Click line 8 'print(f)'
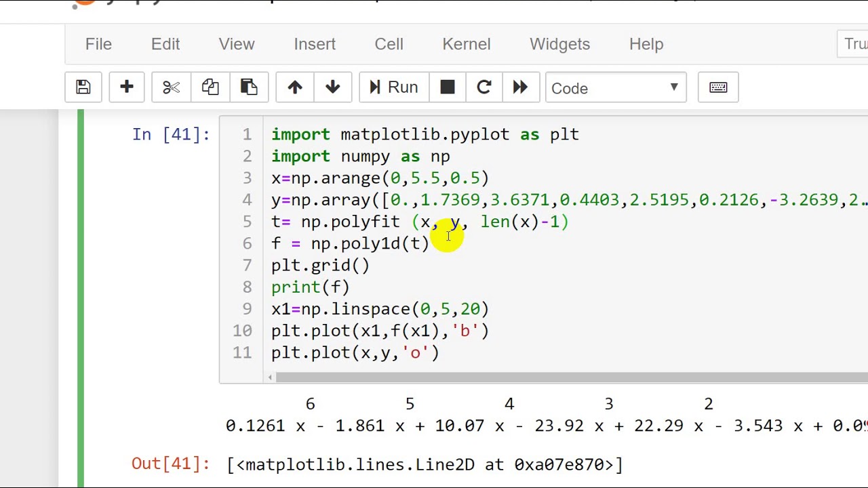Viewport: 868px width, 488px height. [311, 287]
